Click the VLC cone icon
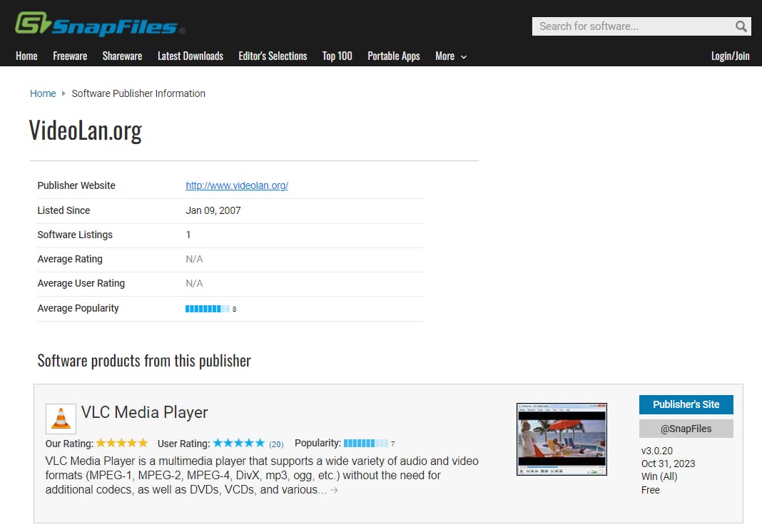 point(61,419)
